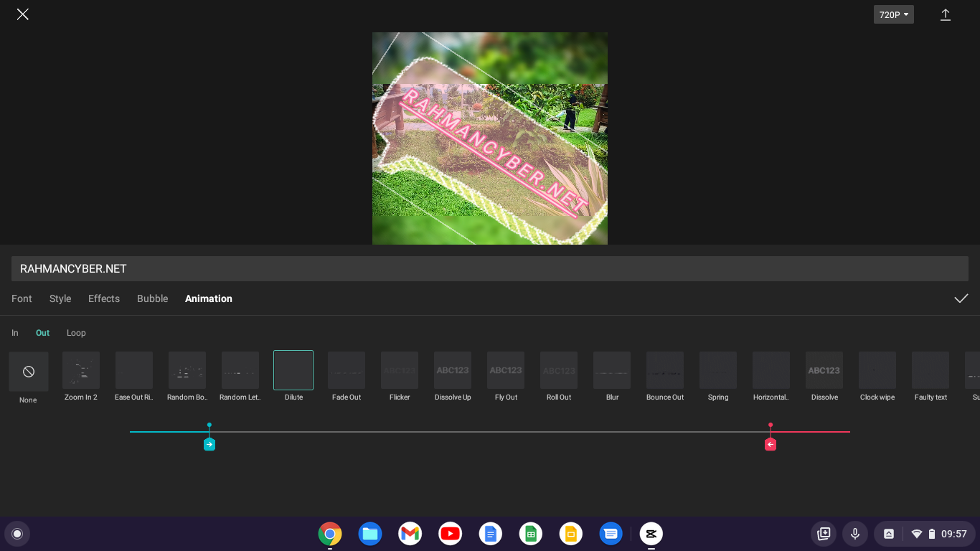The height and width of the screenshot is (551, 980).
Task: Open the screenshot notification tray icon
Action: coord(889,534)
